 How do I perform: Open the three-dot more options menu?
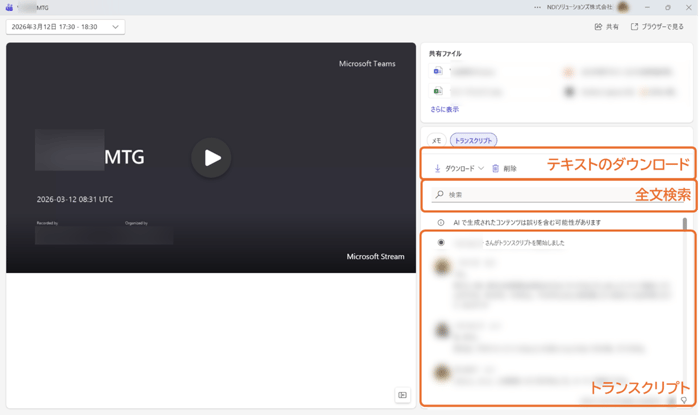538,7
